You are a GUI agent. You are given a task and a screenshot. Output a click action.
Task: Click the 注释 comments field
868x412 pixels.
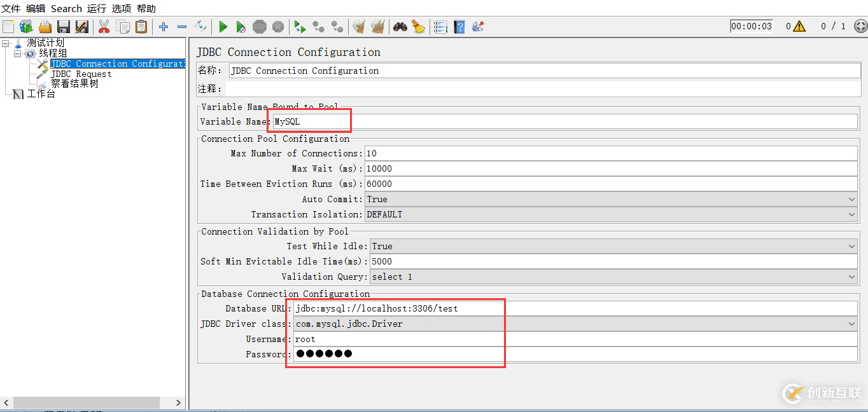coord(544,88)
